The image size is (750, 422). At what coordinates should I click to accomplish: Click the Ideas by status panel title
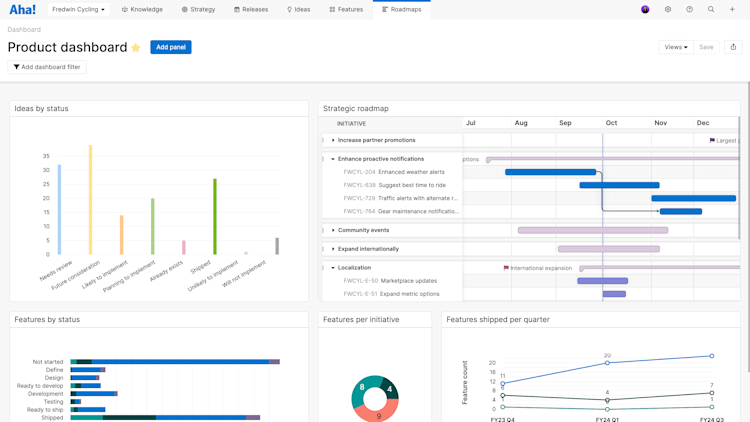click(x=41, y=109)
